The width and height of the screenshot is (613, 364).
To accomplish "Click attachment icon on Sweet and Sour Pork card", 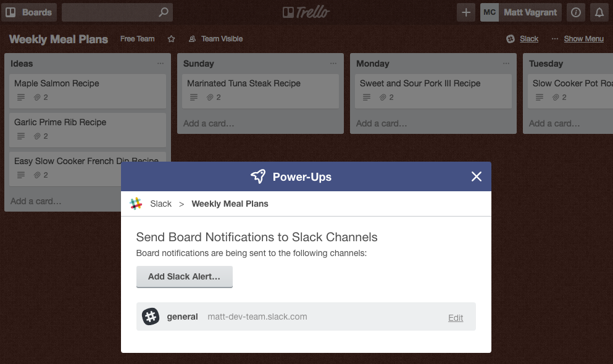I will point(383,97).
